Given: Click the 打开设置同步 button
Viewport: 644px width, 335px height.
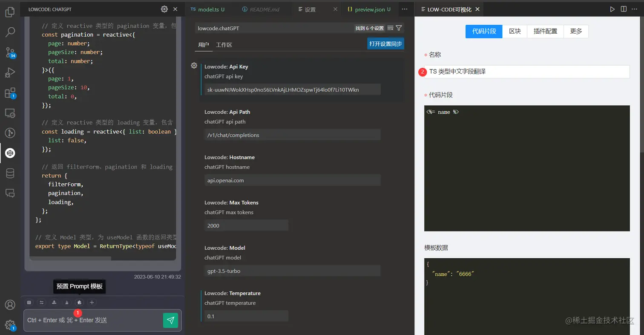Looking at the screenshot, I should coord(385,43).
